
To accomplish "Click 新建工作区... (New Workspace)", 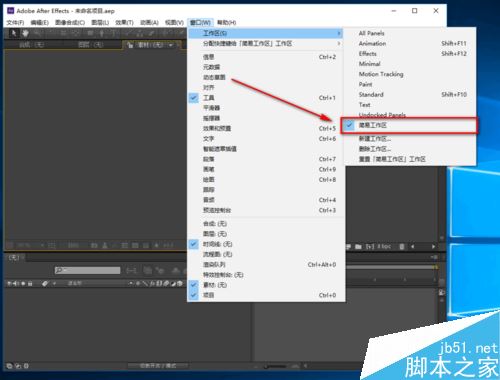I will coord(410,139).
